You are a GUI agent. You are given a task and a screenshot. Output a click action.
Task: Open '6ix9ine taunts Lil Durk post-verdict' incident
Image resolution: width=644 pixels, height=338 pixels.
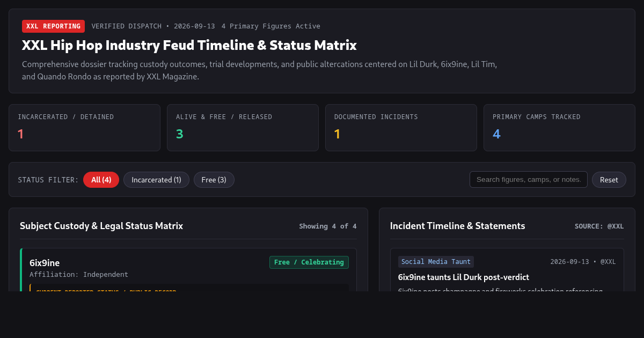(464, 277)
